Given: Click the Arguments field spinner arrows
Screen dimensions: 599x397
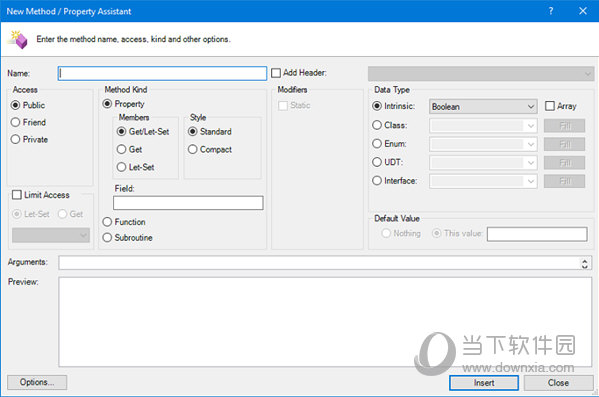Looking at the screenshot, I should pos(584,263).
